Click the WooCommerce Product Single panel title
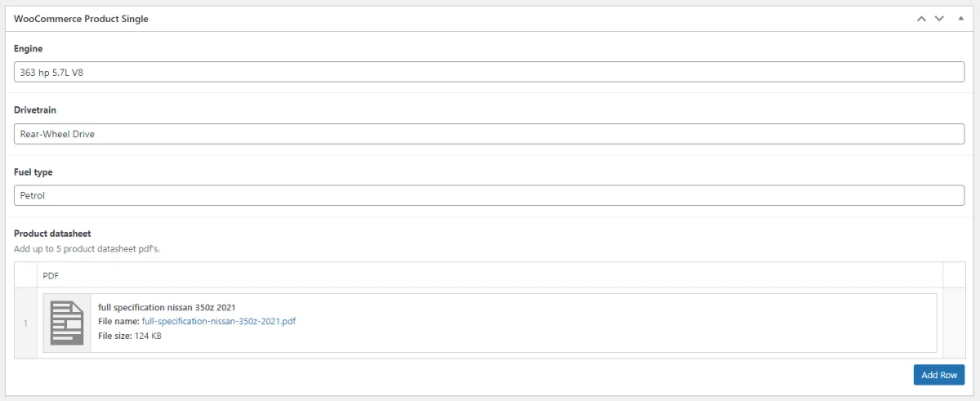Viewport: 980px width, 401px height. [x=81, y=19]
